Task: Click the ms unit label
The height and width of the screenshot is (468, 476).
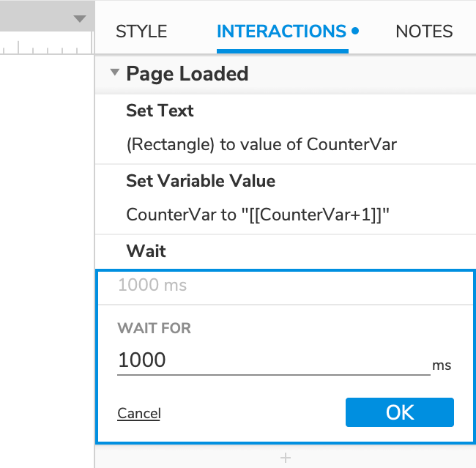Action: point(442,365)
